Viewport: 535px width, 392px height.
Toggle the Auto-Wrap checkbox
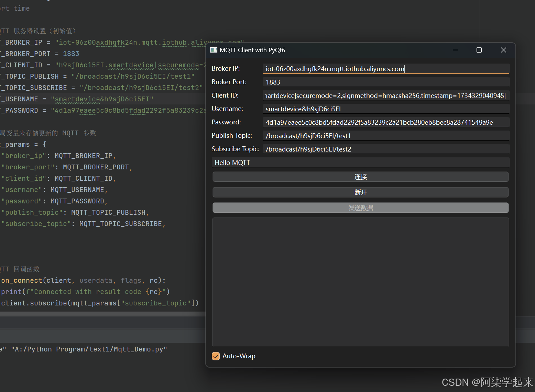click(216, 356)
